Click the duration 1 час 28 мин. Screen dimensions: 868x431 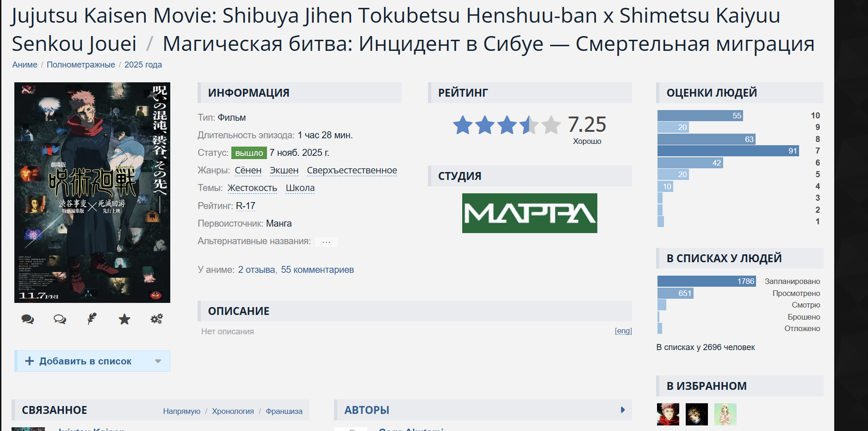[325, 135]
